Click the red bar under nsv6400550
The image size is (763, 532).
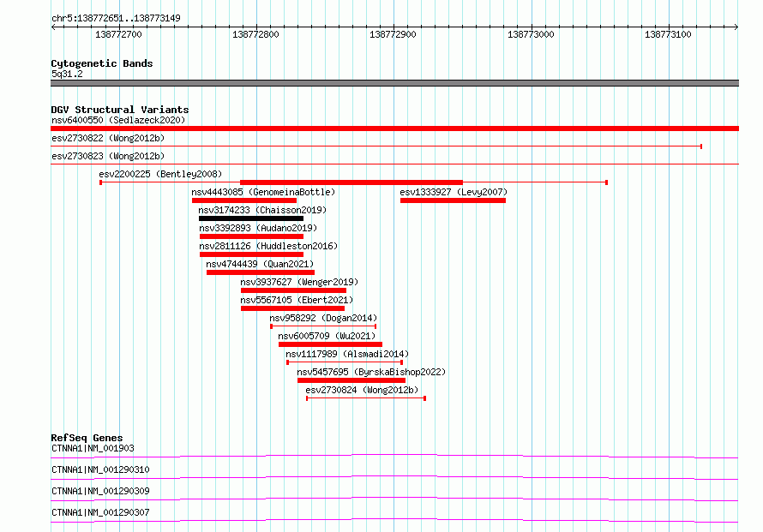(x=394, y=129)
